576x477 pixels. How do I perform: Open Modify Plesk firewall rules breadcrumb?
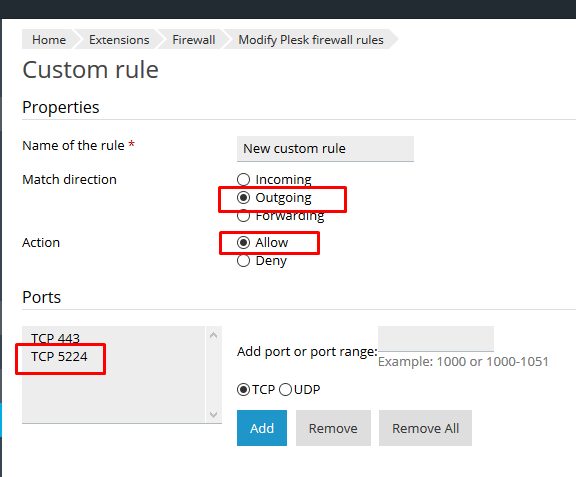coord(311,39)
